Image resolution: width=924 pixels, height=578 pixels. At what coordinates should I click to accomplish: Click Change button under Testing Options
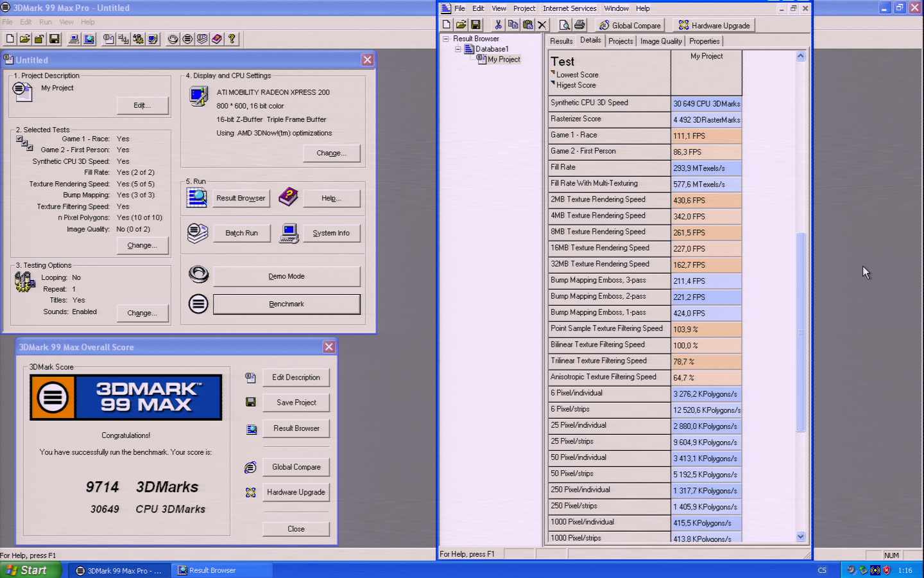point(142,313)
